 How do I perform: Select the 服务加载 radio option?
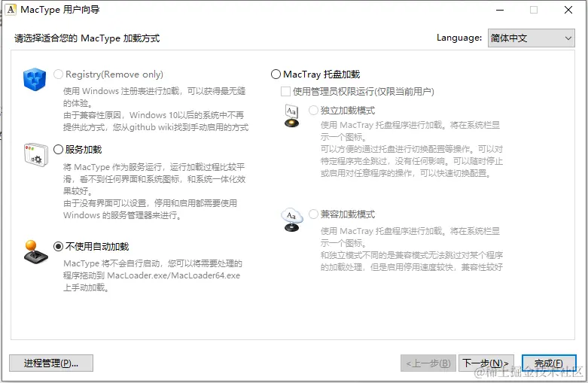coord(58,150)
